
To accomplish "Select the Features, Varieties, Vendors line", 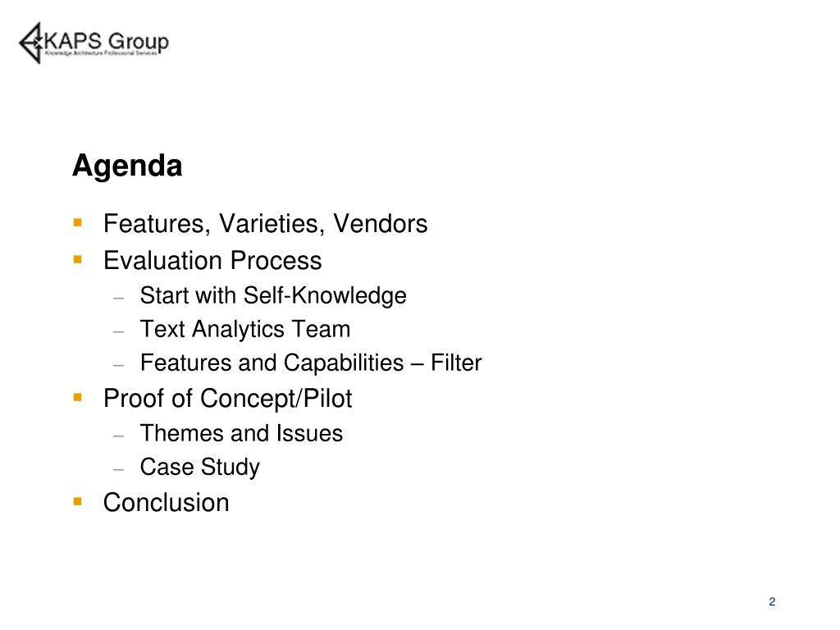I will click(265, 223).
